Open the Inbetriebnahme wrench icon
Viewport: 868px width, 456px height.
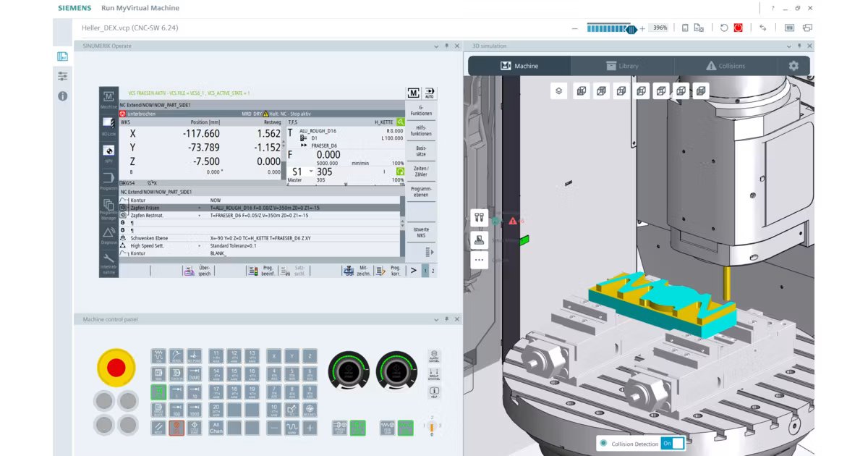click(x=109, y=262)
